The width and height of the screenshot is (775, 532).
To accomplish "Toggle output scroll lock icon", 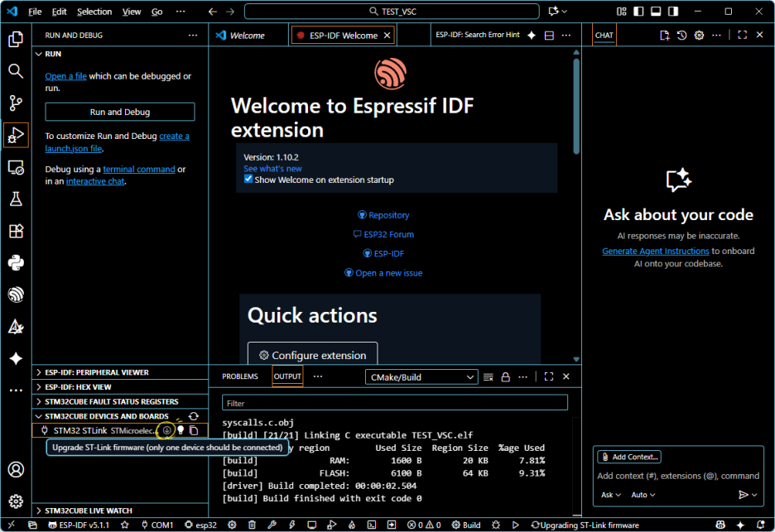I will coord(506,377).
